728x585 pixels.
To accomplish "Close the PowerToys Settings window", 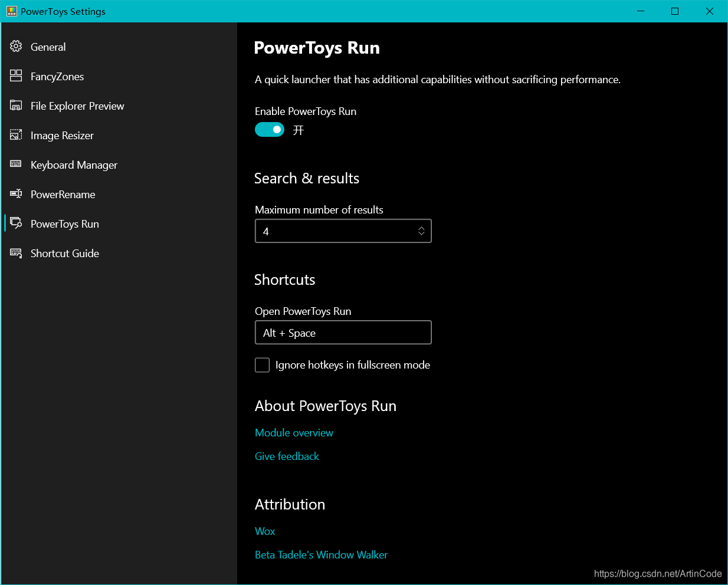I will [710, 11].
